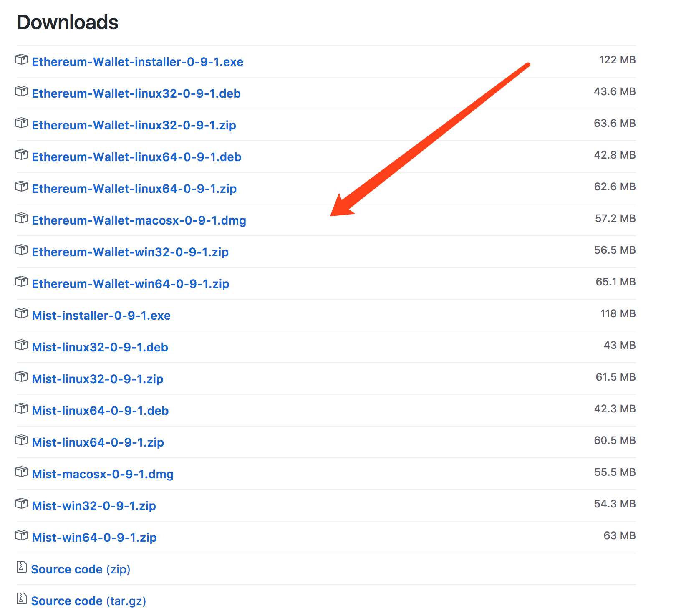This screenshot has height=616, width=691.
Task: Download Ethereum-Wallet-macosx-0-9-1.dmg
Action: 139,220
